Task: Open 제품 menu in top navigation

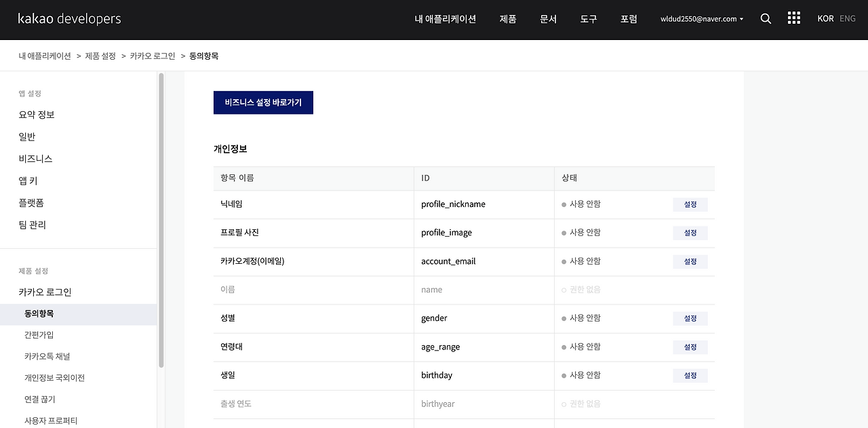Action: pos(508,19)
